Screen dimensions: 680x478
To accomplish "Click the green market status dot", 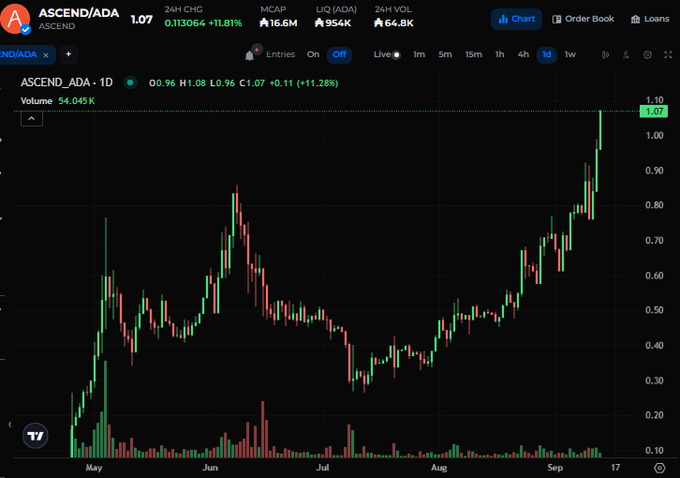I will click(x=130, y=82).
